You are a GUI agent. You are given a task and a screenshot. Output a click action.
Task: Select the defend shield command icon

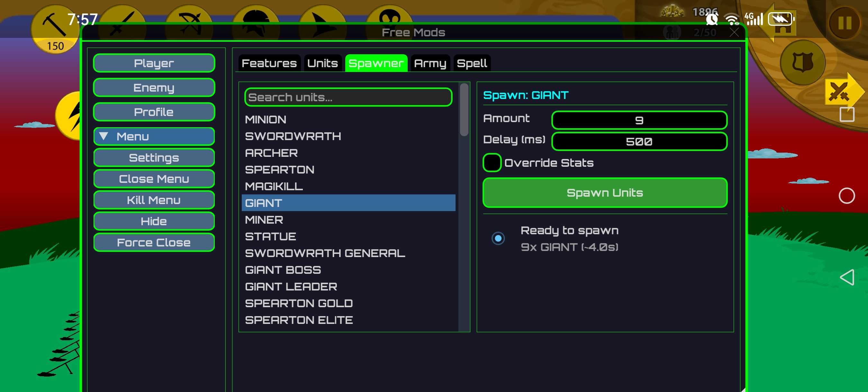pos(802,63)
